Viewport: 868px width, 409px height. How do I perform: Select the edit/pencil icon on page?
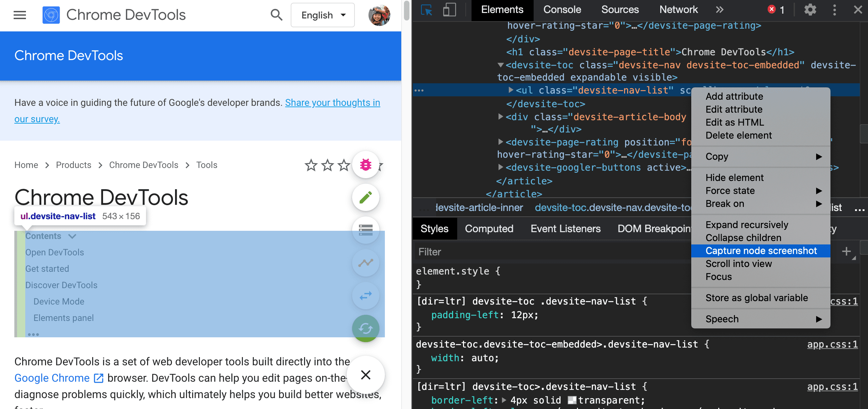[x=365, y=198]
